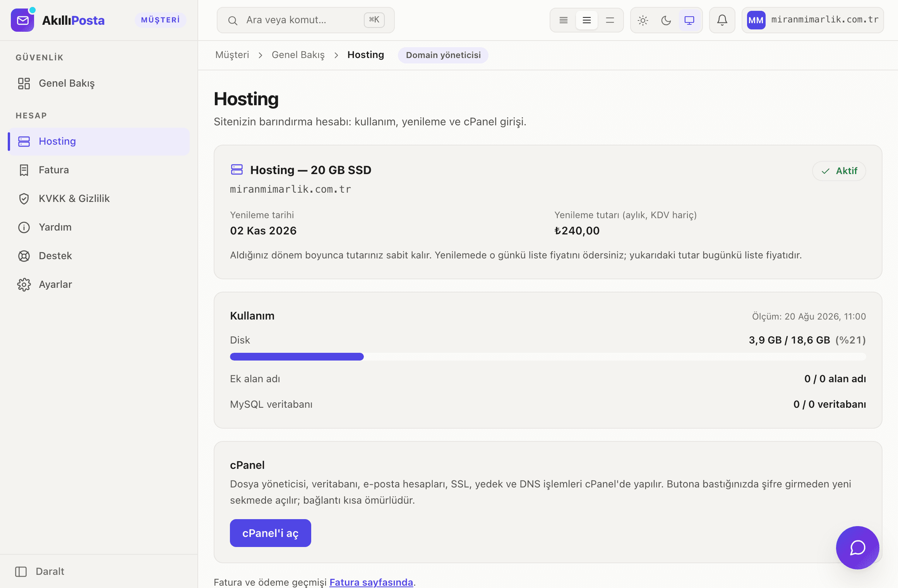The image size is (898, 588).
Task: Select system theme monitor icon
Action: click(x=689, y=20)
